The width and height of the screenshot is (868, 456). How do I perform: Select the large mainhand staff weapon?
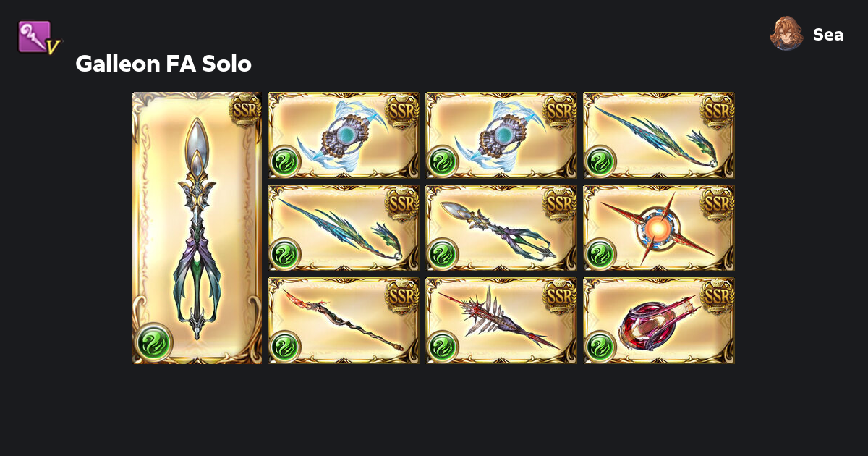tap(197, 228)
